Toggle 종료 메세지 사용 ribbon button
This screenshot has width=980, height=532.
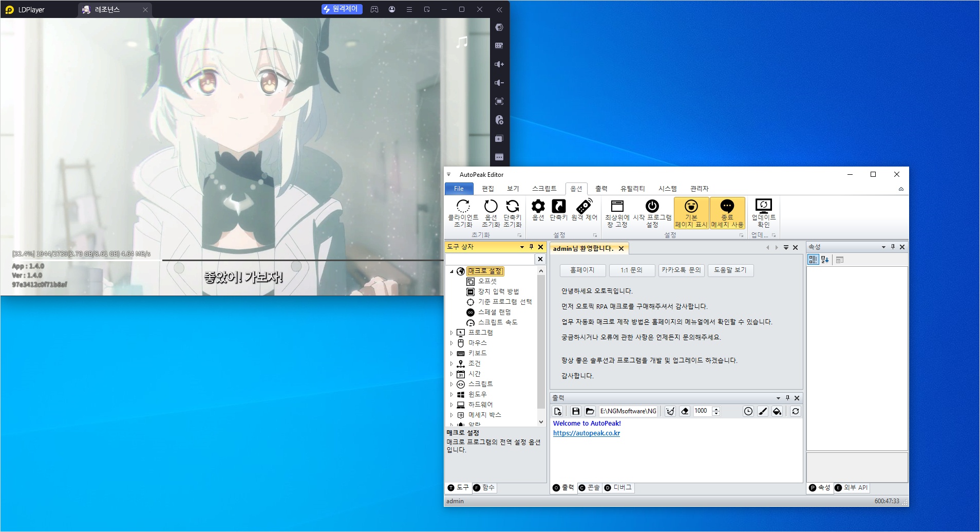point(727,213)
